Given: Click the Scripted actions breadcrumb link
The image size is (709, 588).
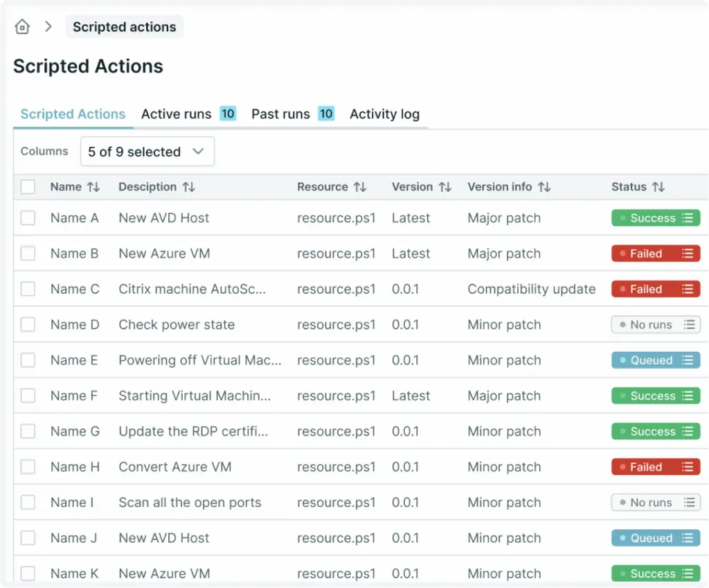Looking at the screenshot, I should coord(125,27).
